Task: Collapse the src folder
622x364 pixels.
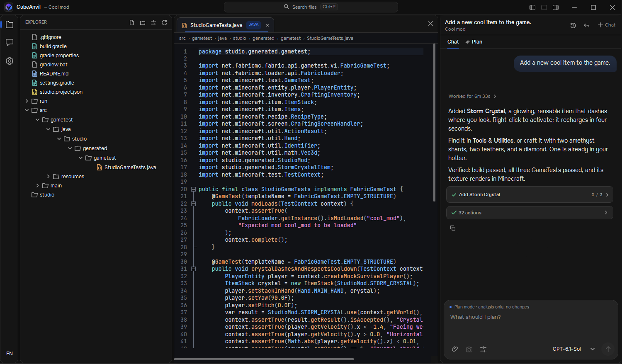Action: 27,110
